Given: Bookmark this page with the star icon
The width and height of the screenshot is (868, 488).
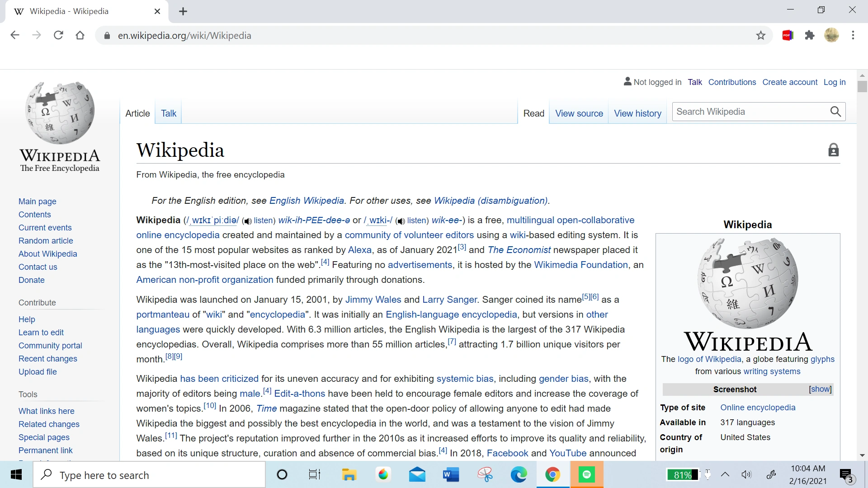Looking at the screenshot, I should (x=761, y=35).
